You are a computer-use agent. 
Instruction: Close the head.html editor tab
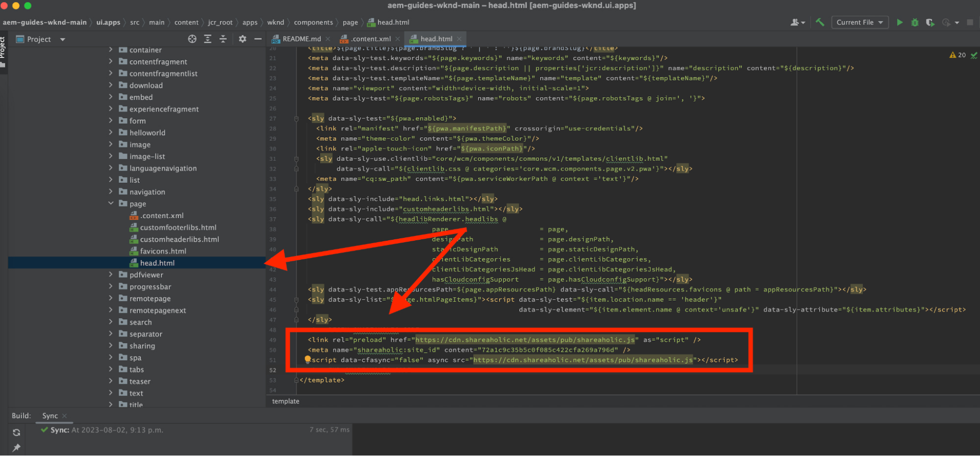click(459, 39)
